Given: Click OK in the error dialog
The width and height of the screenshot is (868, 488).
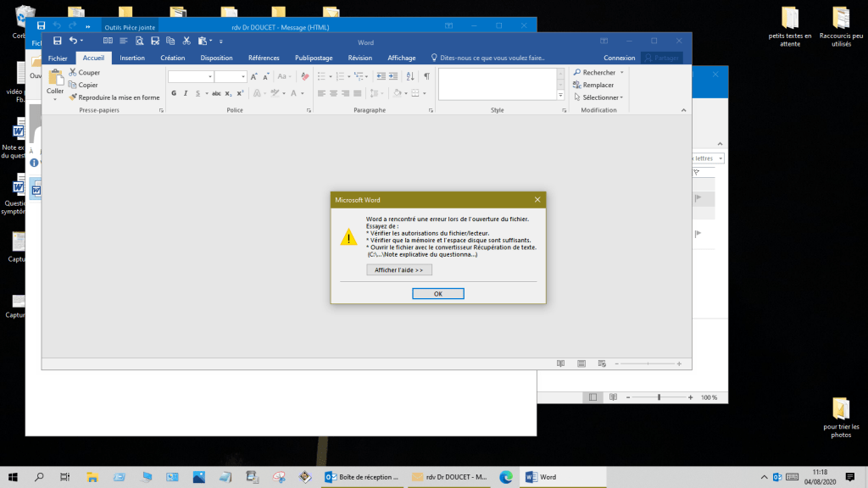Looking at the screenshot, I should 438,294.
